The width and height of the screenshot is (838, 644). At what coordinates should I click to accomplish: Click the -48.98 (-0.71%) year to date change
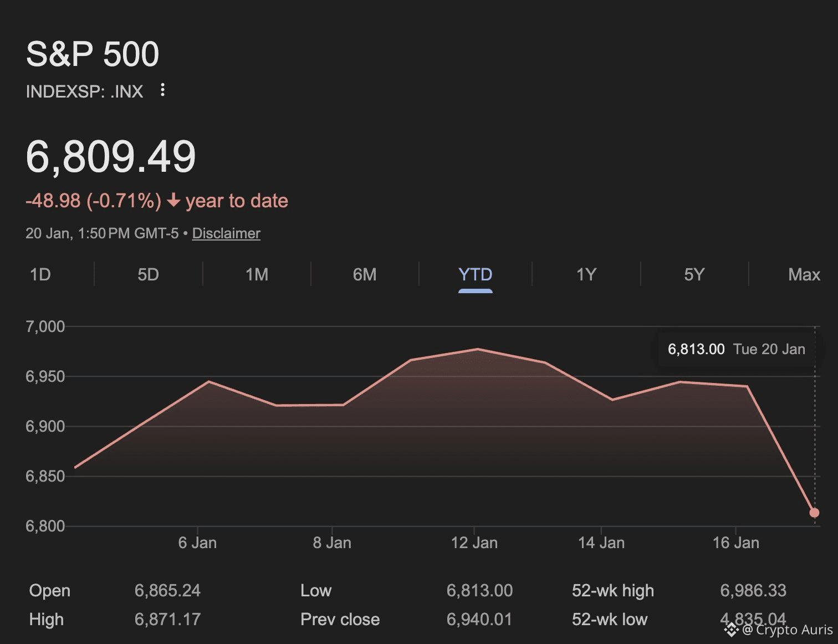157,201
